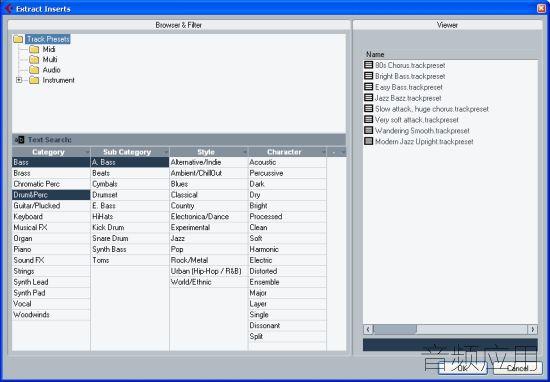Click the Text Search 'ab' icon
This screenshot has height=382, width=550.
tap(20, 140)
